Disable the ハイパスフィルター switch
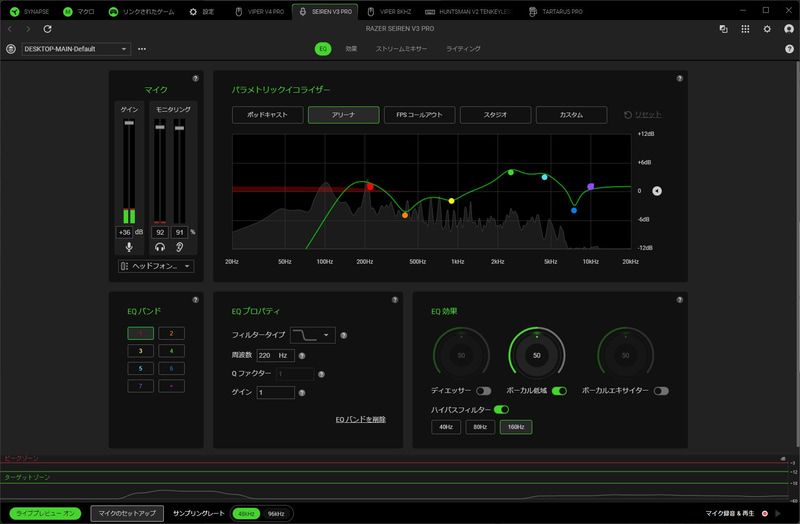 click(502, 409)
